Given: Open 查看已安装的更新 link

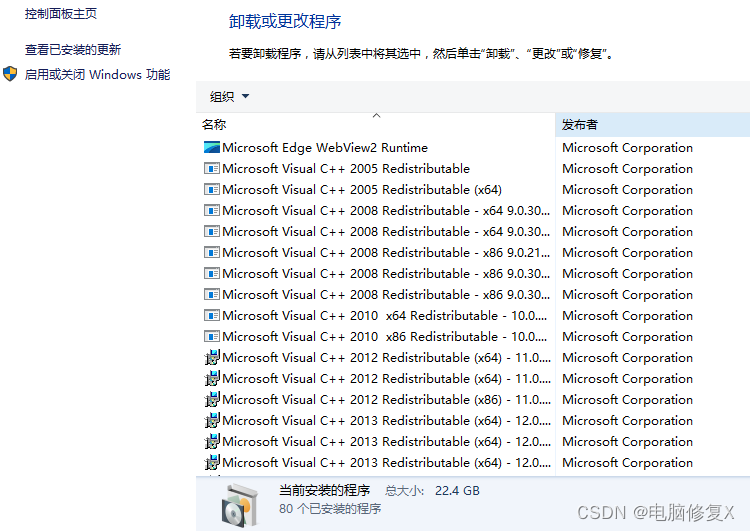Looking at the screenshot, I should click(73, 49).
